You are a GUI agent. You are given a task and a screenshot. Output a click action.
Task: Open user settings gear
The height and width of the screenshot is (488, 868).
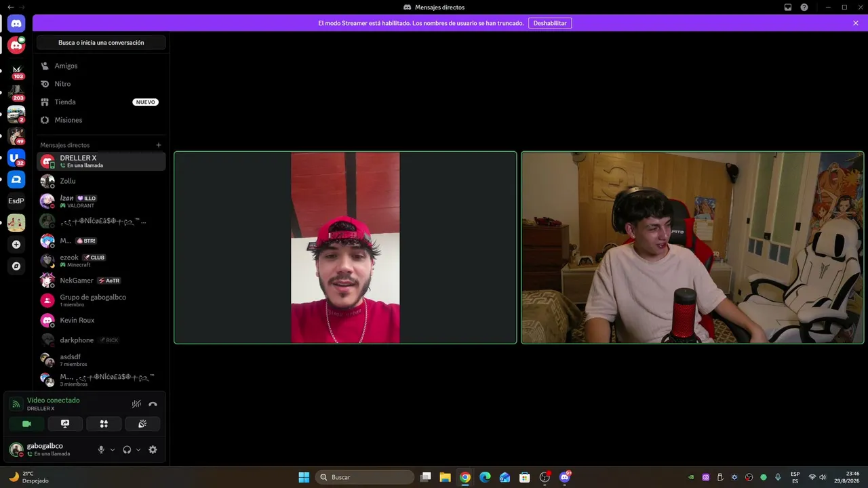153,449
